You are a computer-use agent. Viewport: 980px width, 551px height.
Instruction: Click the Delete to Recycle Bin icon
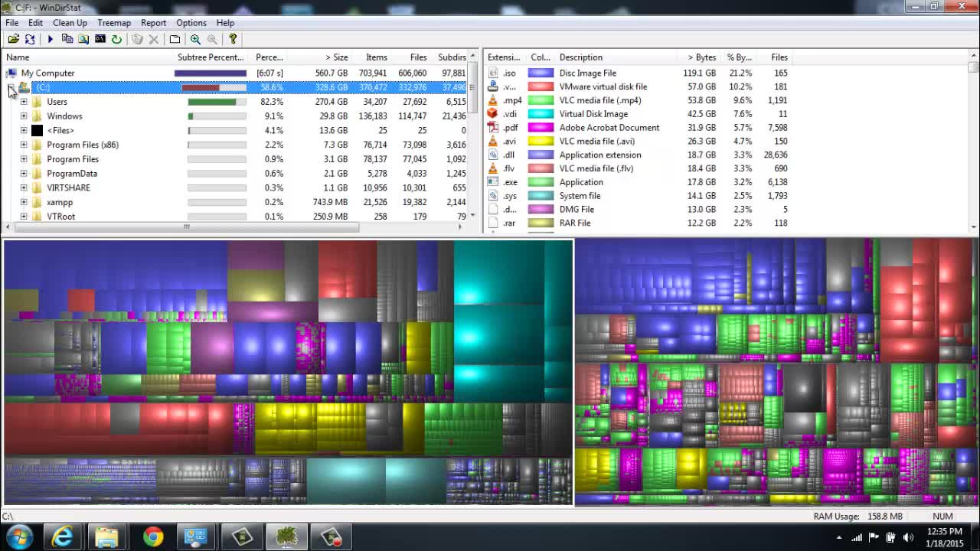click(x=137, y=39)
